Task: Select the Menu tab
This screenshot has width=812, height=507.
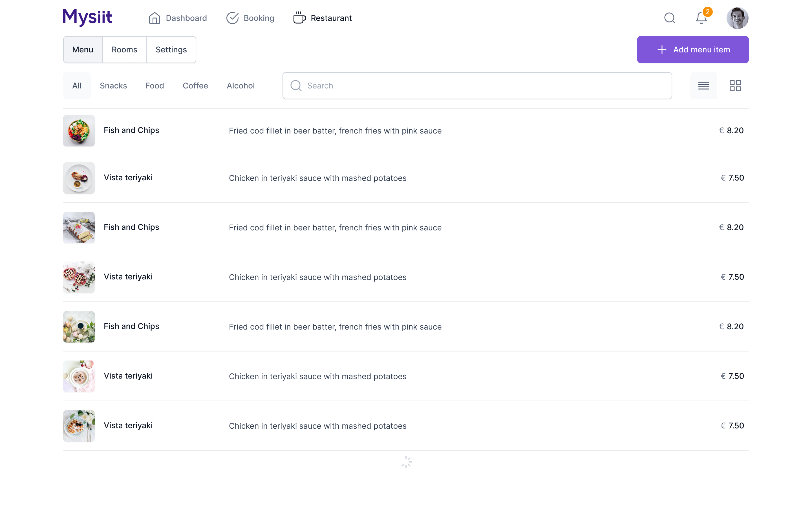Action: 83,50
